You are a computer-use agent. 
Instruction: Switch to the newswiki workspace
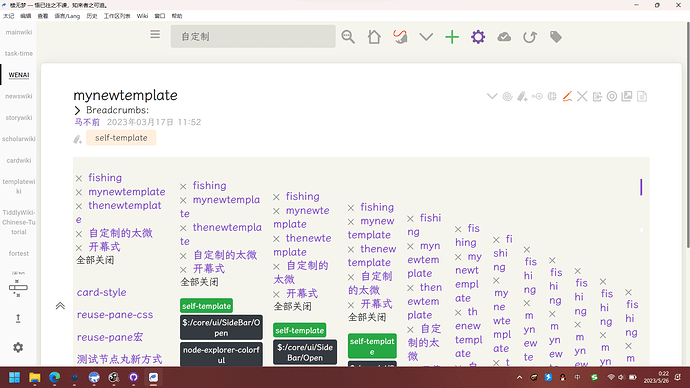pos(18,96)
